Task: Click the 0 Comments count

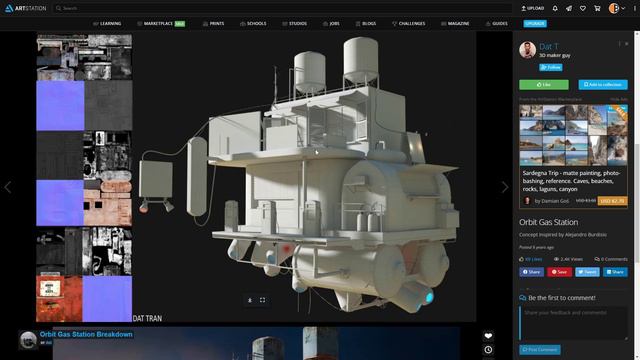Action: [611, 259]
